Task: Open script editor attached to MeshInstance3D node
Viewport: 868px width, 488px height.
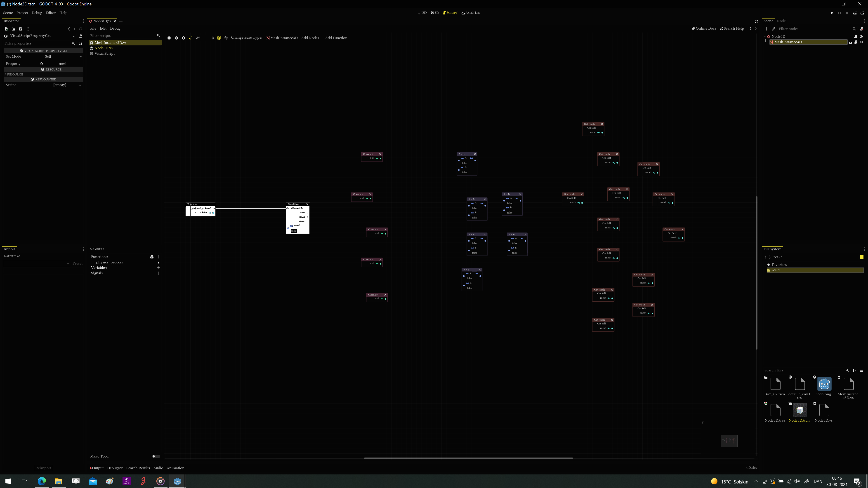Action: pos(856,42)
